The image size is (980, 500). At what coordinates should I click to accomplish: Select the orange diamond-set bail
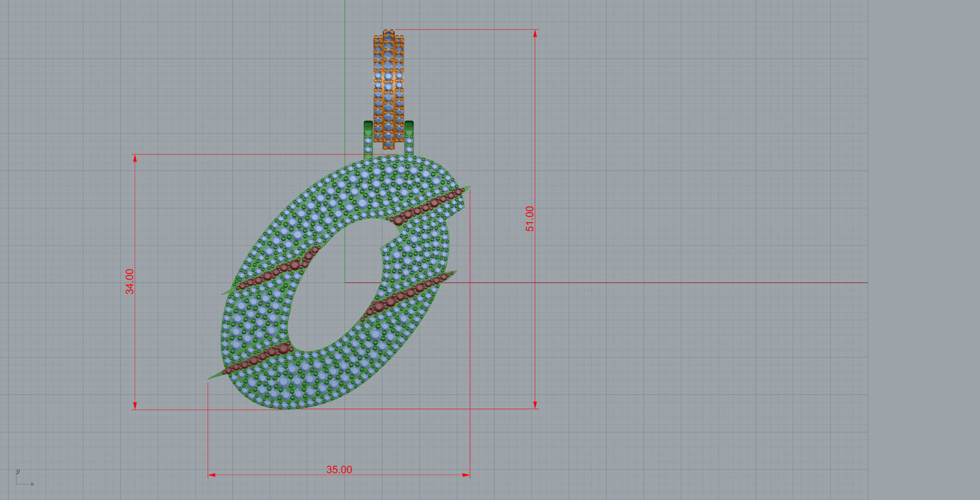[389, 89]
